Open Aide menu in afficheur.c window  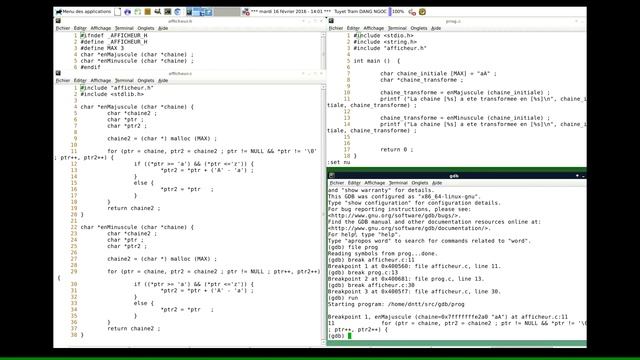[163, 80]
